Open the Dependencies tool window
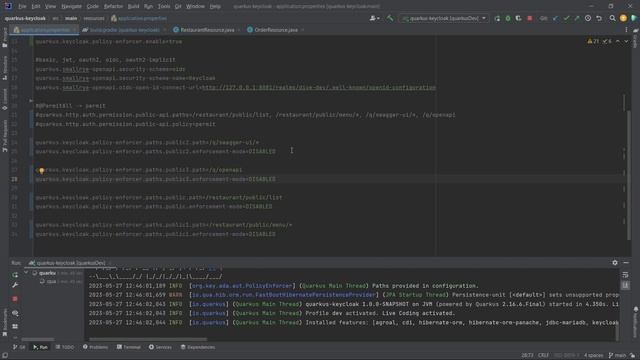The width and height of the screenshot is (640, 360). click(198, 347)
